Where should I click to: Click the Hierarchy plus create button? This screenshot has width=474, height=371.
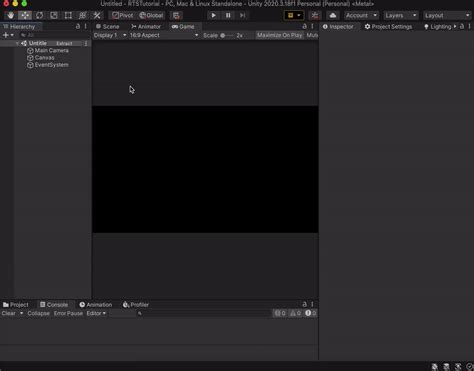click(8, 35)
